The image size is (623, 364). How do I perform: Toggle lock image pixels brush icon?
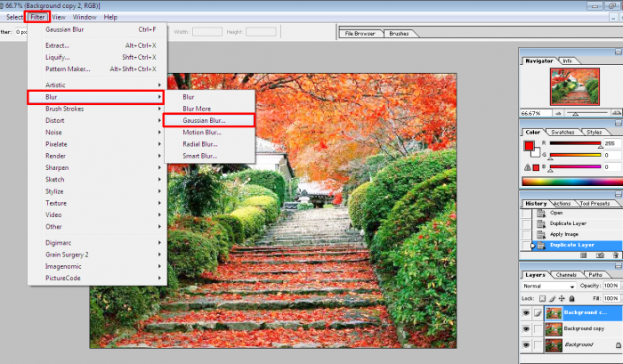553,298
